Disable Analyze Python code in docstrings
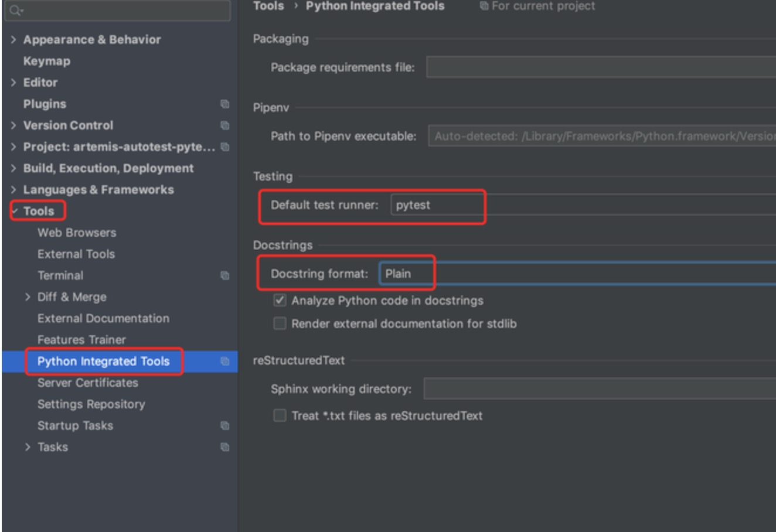The width and height of the screenshot is (776, 532). pyautogui.click(x=280, y=301)
